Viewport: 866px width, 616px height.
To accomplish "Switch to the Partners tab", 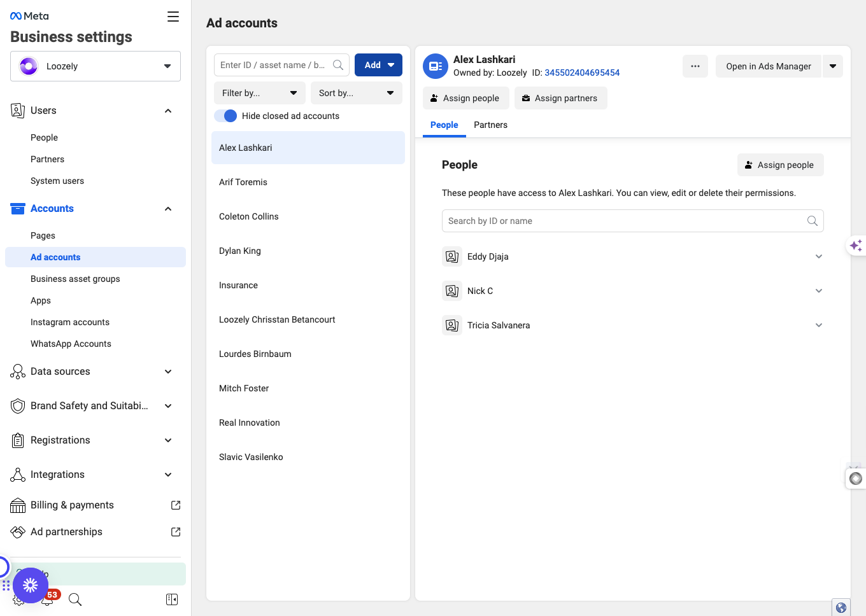I will click(490, 125).
